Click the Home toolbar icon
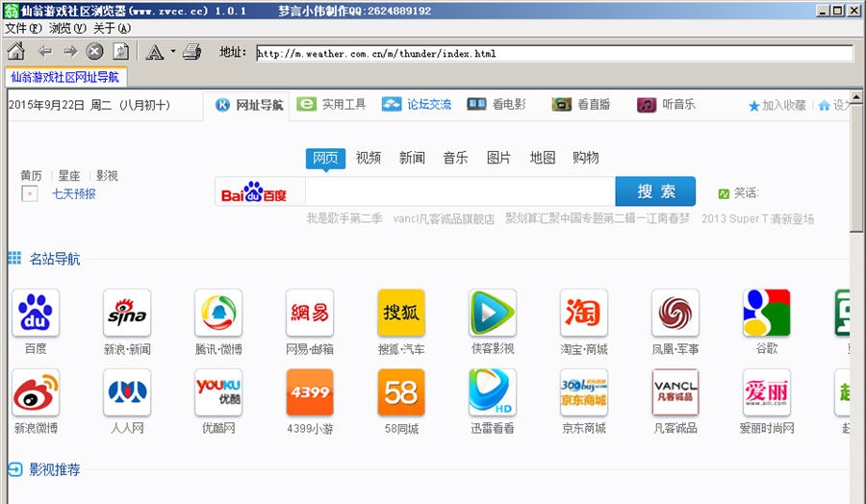The height and width of the screenshot is (504, 866). tap(16, 51)
